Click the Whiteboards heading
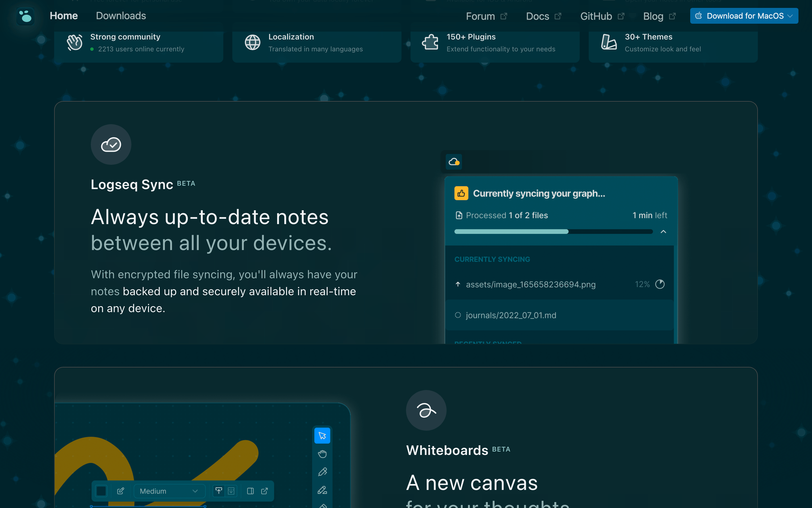 click(x=447, y=450)
